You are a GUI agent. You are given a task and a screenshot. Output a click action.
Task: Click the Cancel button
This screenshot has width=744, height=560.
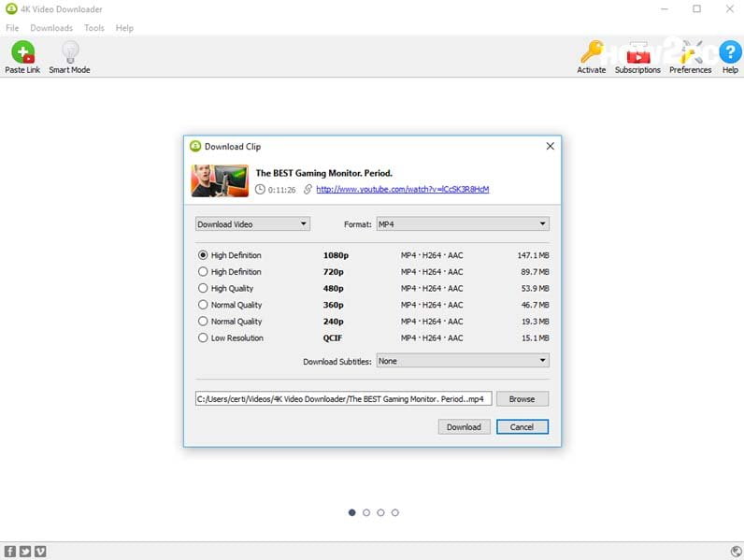(x=522, y=427)
